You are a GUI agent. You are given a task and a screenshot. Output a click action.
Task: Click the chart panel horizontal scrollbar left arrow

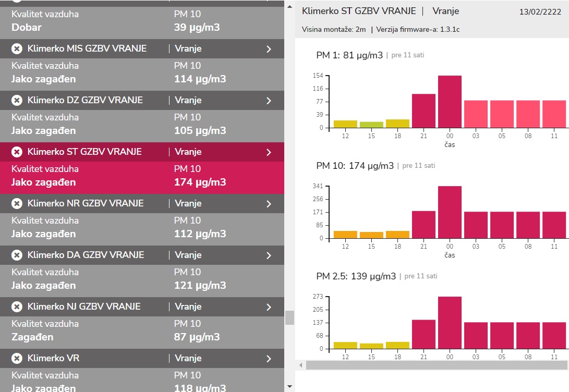tap(300, 365)
